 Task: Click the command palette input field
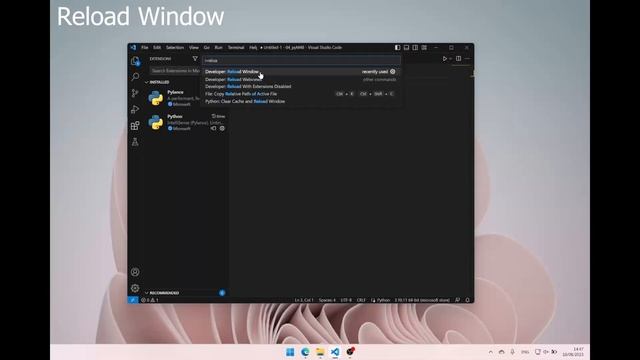301,60
